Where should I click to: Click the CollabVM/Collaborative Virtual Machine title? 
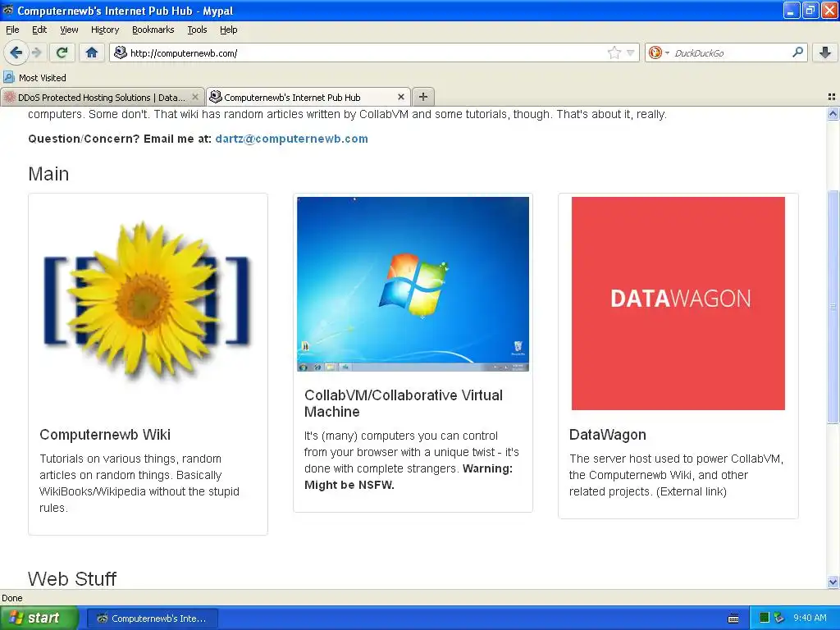pos(404,404)
